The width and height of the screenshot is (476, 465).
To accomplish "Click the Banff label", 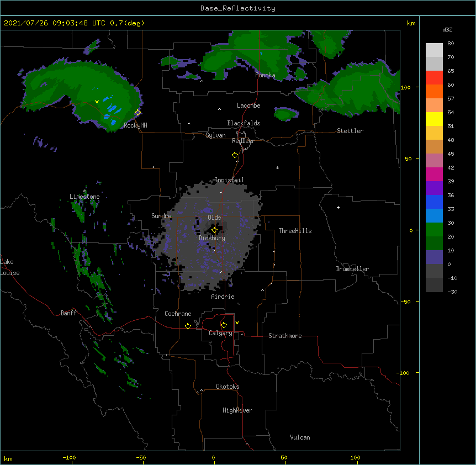I will tap(68, 313).
